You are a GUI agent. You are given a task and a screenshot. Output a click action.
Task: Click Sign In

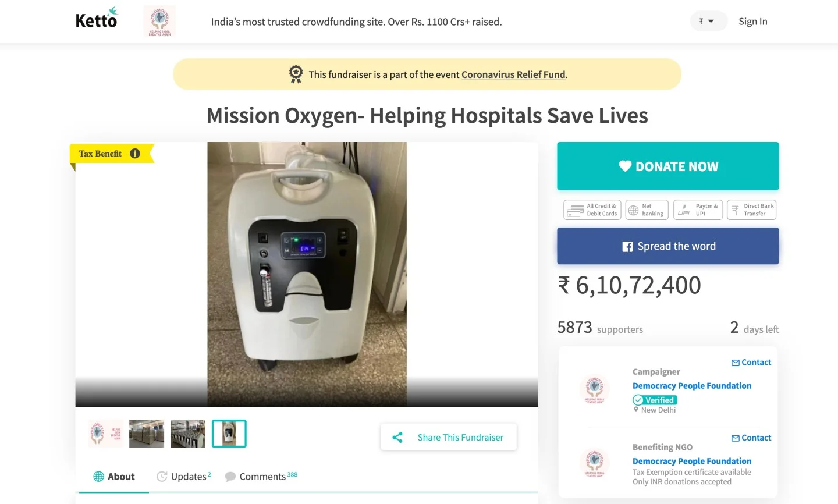pyautogui.click(x=752, y=22)
